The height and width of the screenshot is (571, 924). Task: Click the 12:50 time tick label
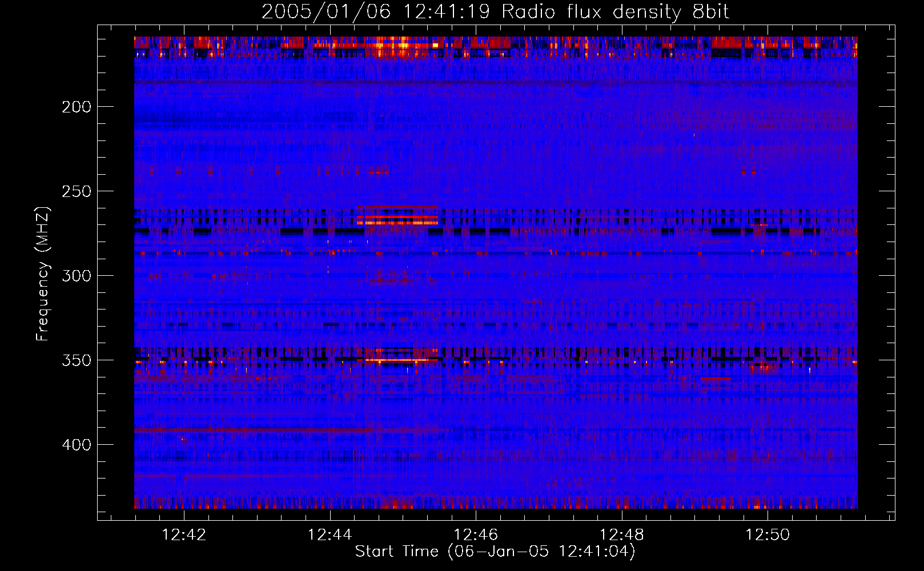(767, 534)
